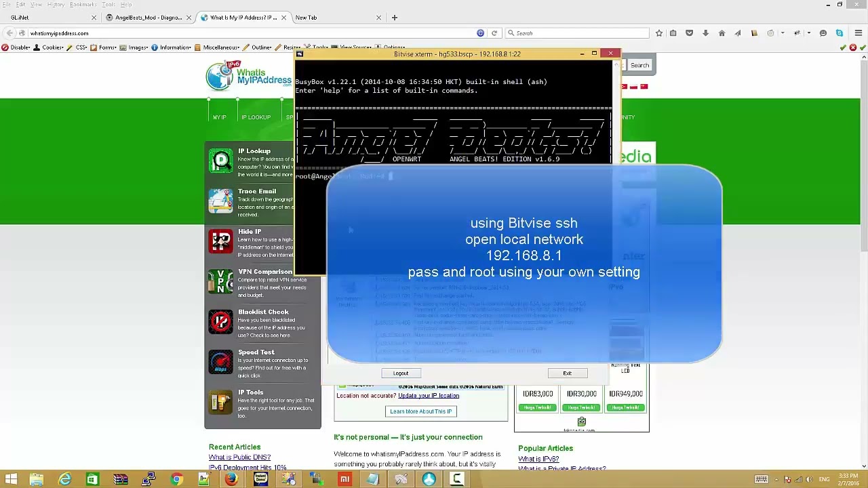Click the Hide IP masked face icon
868x488 pixels.
[220, 241]
